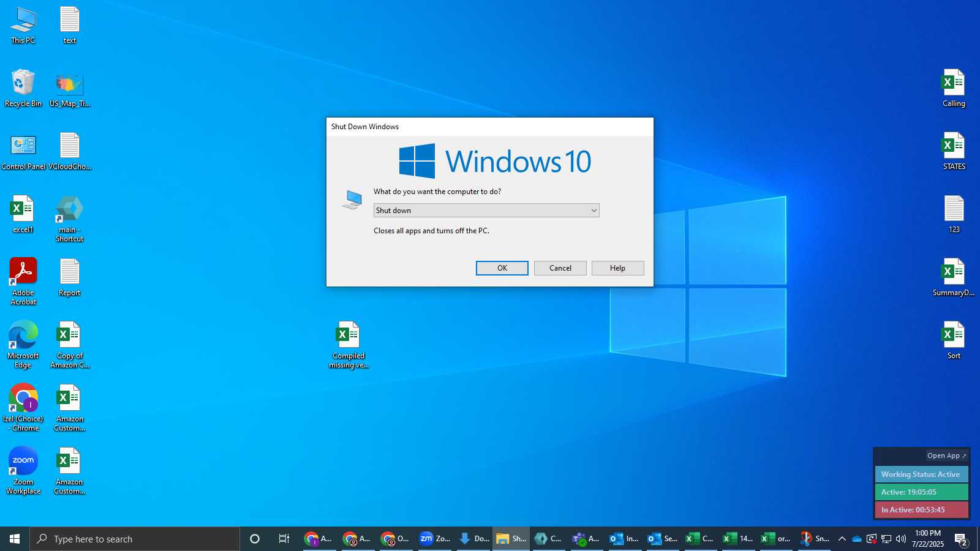Open Control Panel desktop icon

(23, 152)
